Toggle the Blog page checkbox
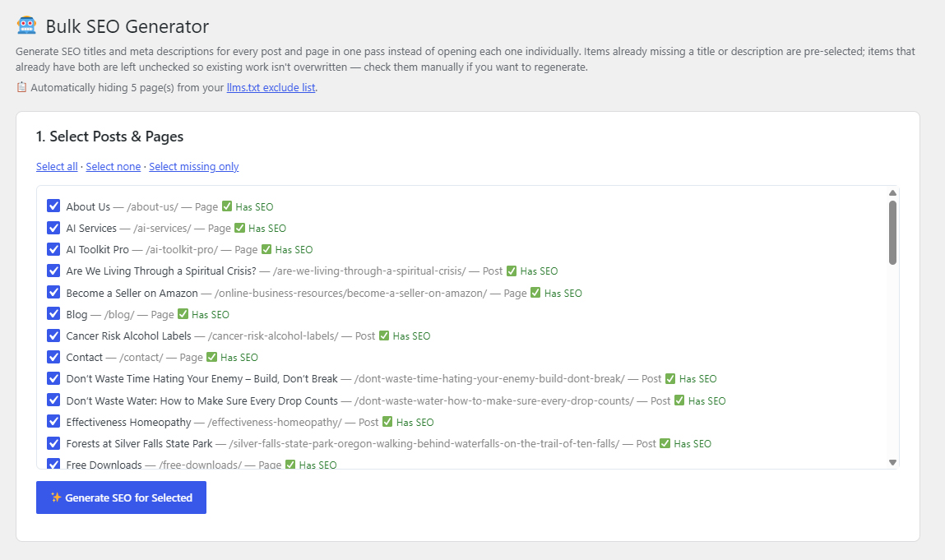Viewport: 945px width, 560px height. (x=53, y=314)
